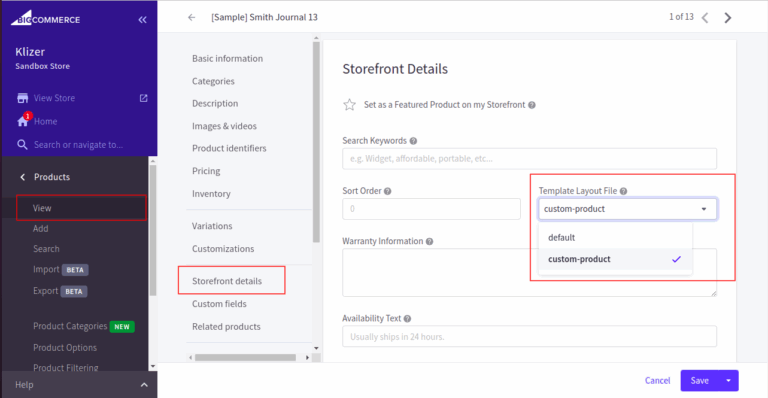Open the Export BETA menu item
The image size is (768, 398).
click(60, 291)
